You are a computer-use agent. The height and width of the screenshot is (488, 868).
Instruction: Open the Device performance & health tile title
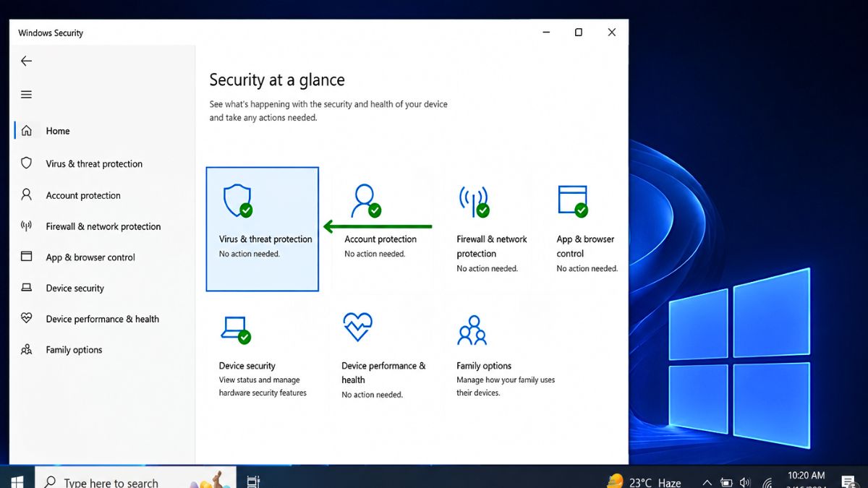(x=383, y=372)
